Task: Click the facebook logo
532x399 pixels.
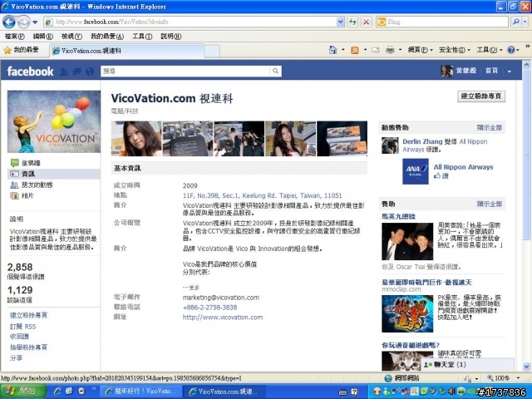Action: tap(30, 71)
